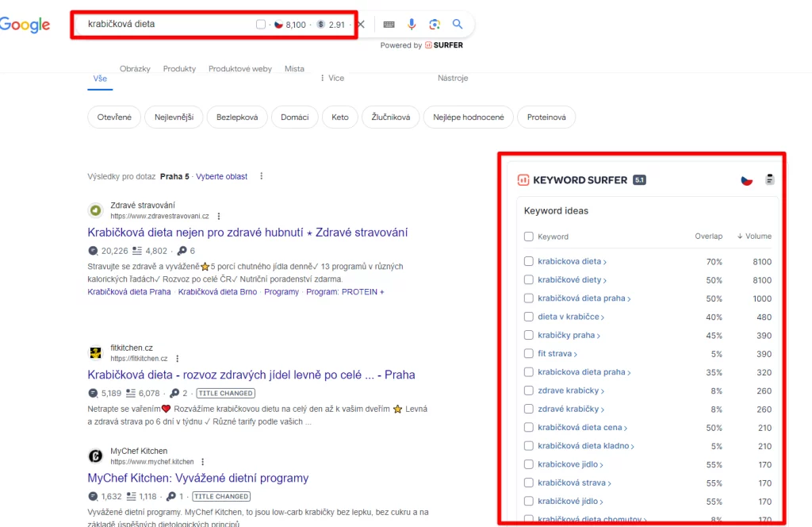Click the Google logo
Screen dimensions: 812x527
coord(25,25)
